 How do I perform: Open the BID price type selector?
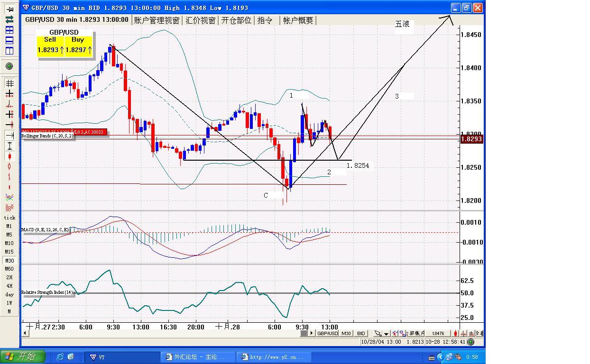(x=361, y=334)
